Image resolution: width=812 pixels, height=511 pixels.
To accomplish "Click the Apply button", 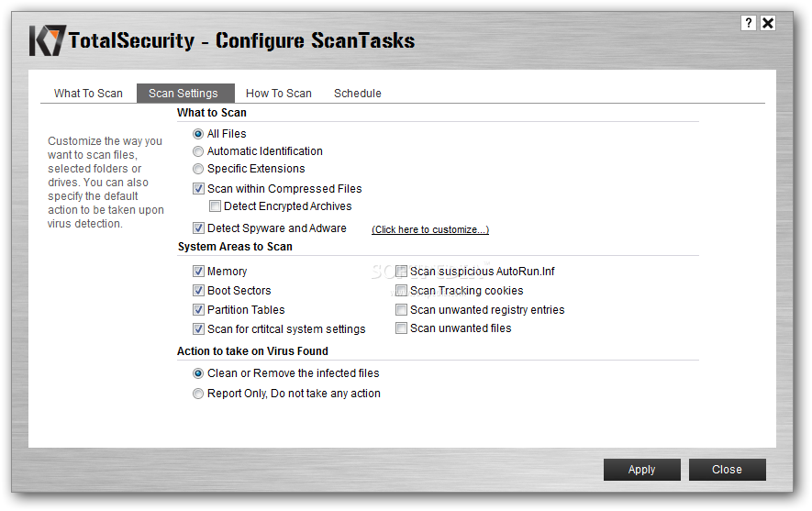I will (x=641, y=470).
